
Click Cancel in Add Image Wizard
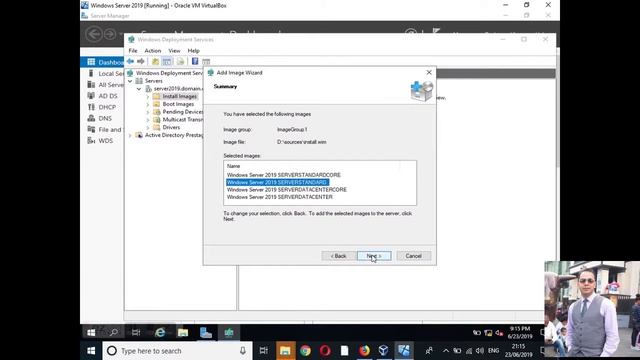pyautogui.click(x=413, y=256)
